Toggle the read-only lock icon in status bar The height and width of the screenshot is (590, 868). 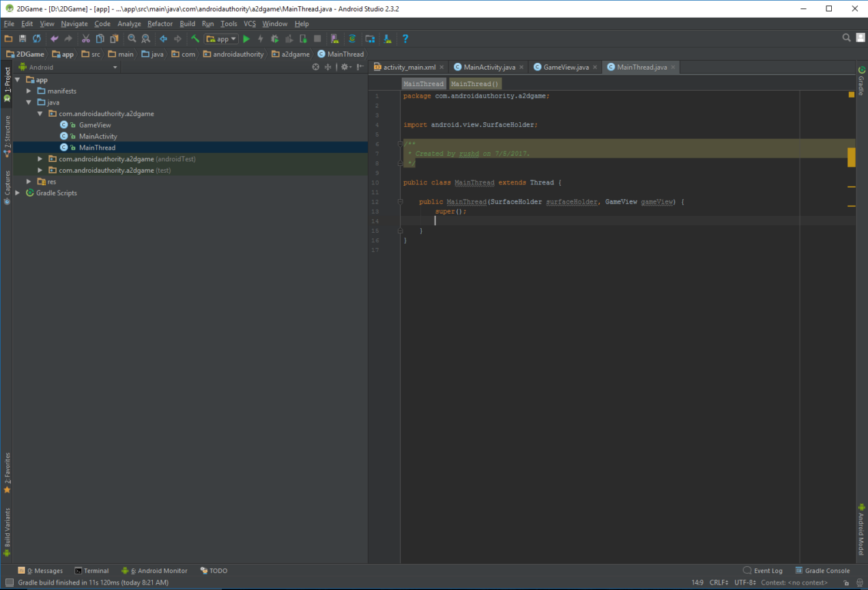coord(846,582)
